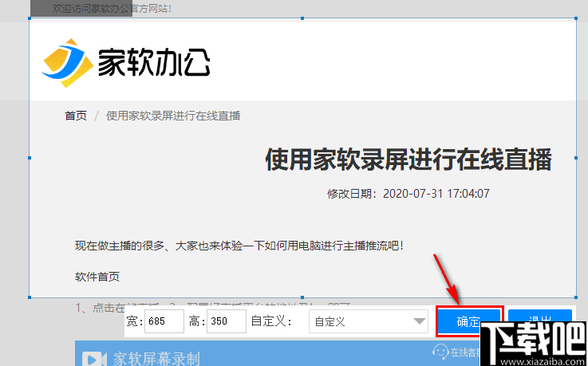Click the 欢迎访问家软办公官方网站 welcome text
The width and height of the screenshot is (588, 366).
[112, 9]
